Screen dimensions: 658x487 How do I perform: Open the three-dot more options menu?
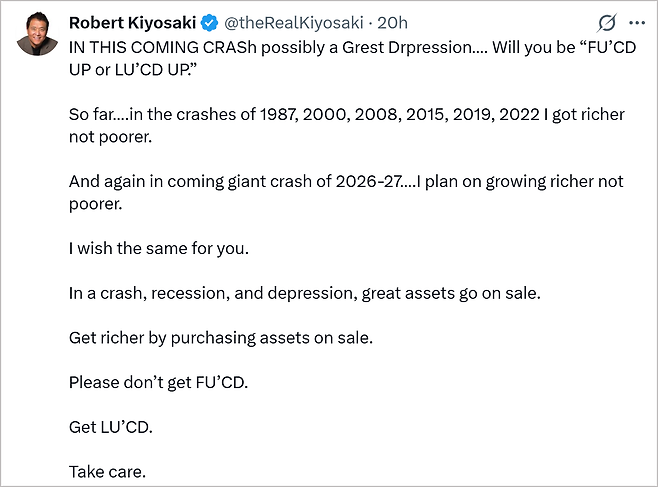[636, 22]
